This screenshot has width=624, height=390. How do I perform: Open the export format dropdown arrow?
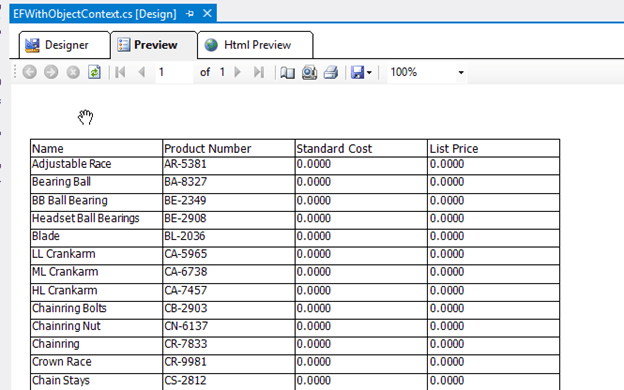click(369, 73)
